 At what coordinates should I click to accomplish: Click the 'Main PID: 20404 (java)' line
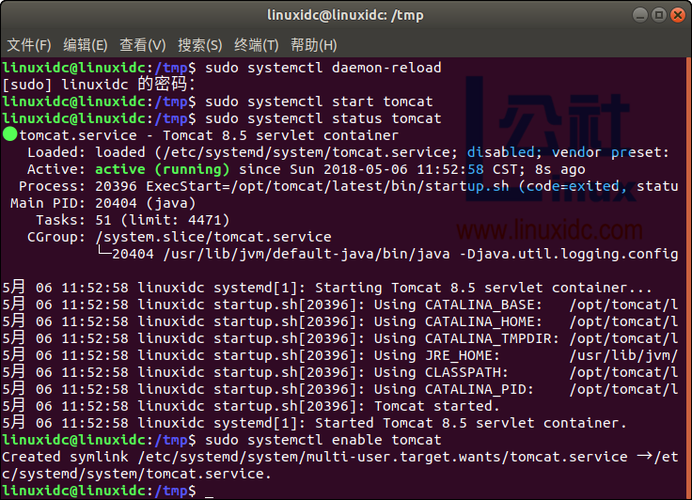coord(103,203)
